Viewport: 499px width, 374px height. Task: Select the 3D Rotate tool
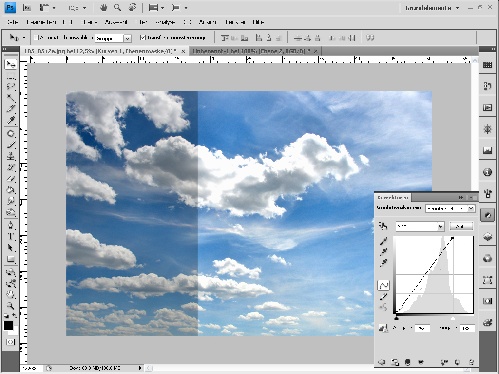click(x=11, y=272)
